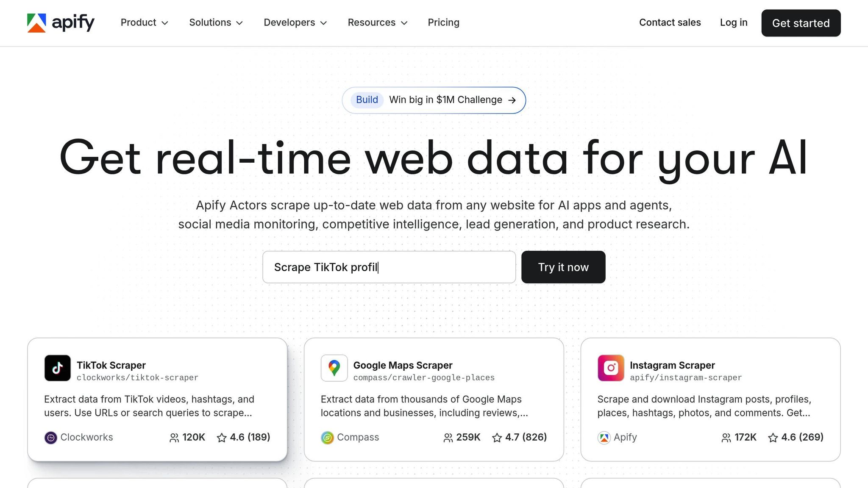This screenshot has height=488, width=868.
Task: Click the Compass author avatar icon
Action: point(327,438)
